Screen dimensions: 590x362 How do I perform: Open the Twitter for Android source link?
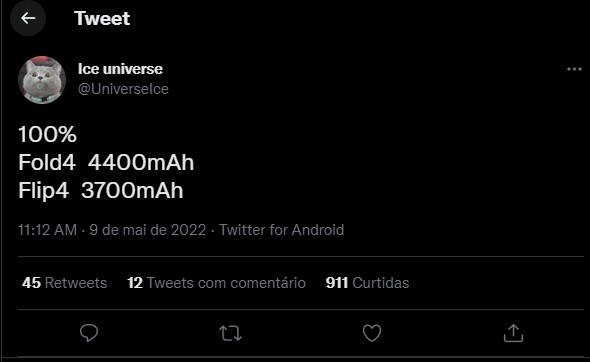tap(281, 230)
